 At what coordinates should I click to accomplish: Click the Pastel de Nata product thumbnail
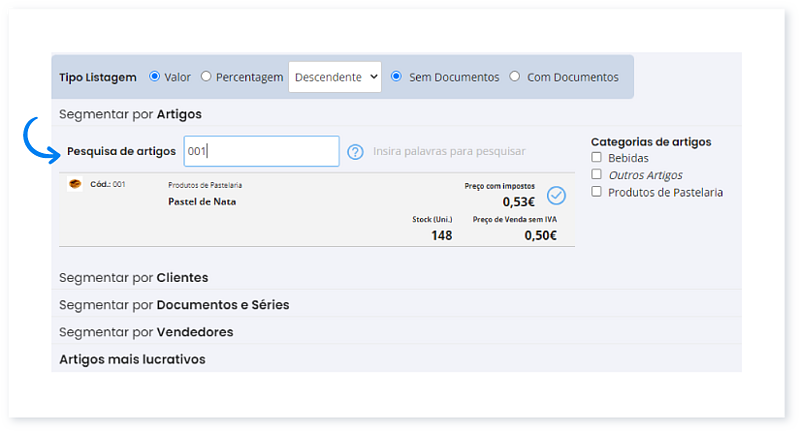click(x=75, y=185)
